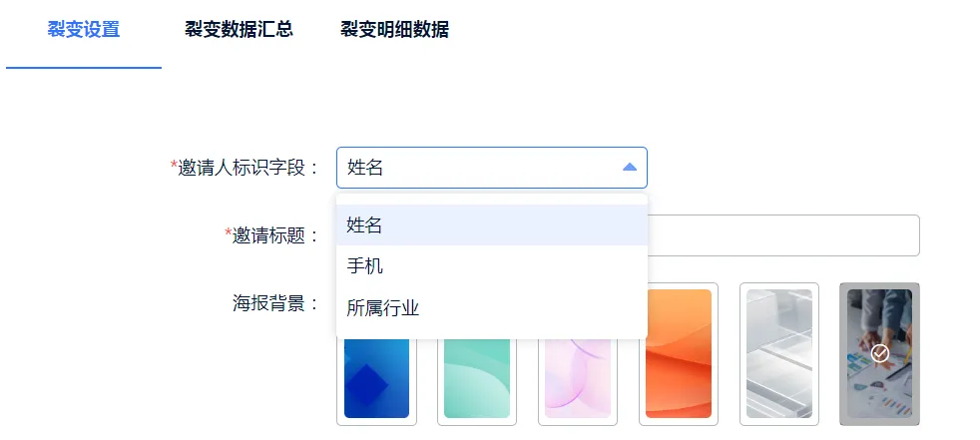The image size is (980, 440).
Task: Click the dropdown caret arrow icon
Action: (x=629, y=168)
